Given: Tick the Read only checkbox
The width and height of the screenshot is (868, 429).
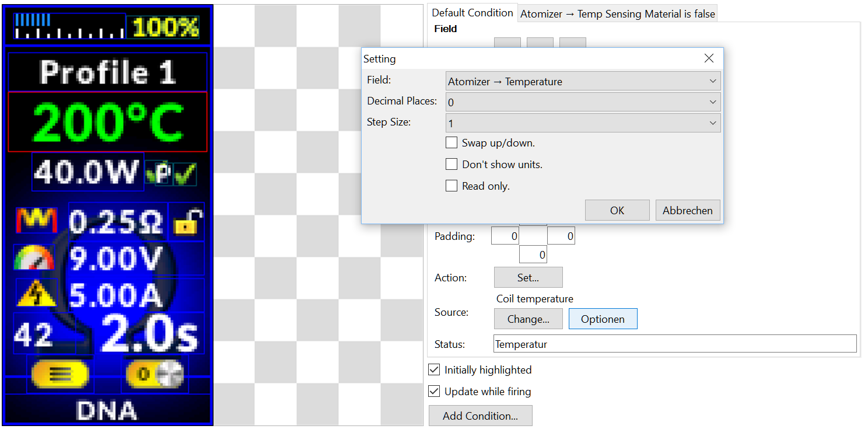Looking at the screenshot, I should pos(451,186).
